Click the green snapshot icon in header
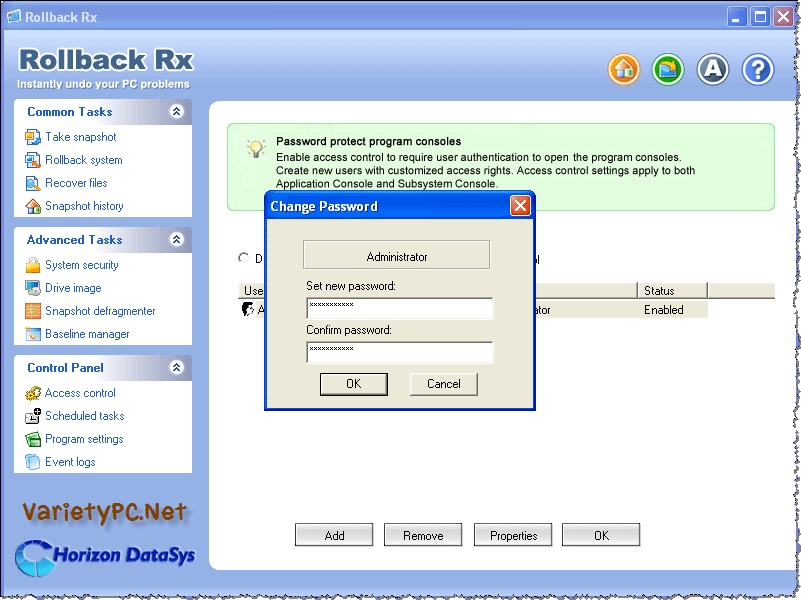801x600 pixels. click(x=668, y=69)
